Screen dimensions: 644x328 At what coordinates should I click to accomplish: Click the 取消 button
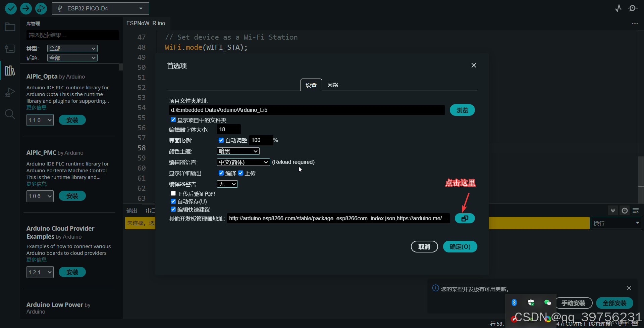pos(424,247)
